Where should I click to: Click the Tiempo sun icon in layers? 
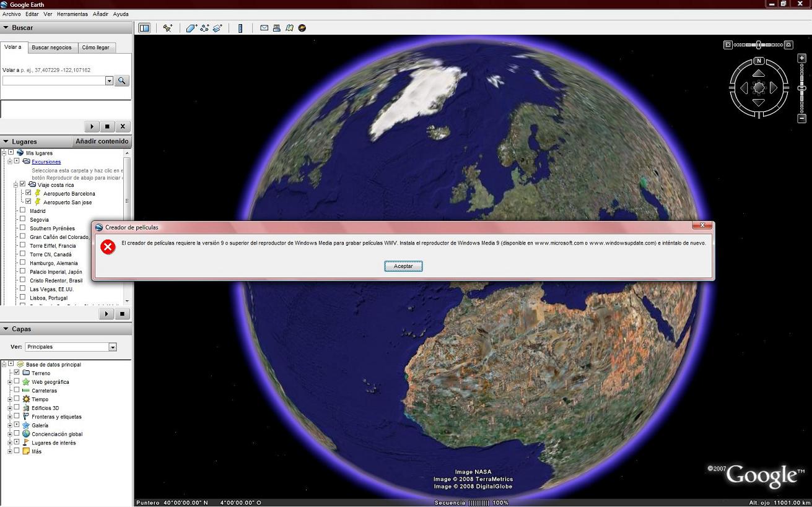click(26, 399)
